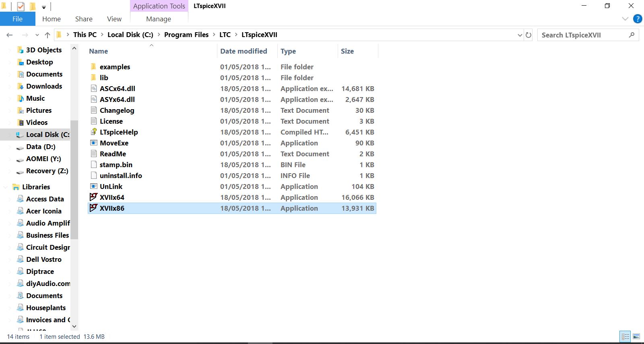Expand chevron after LTC in breadcrumb
The image size is (644, 344).
click(x=236, y=35)
